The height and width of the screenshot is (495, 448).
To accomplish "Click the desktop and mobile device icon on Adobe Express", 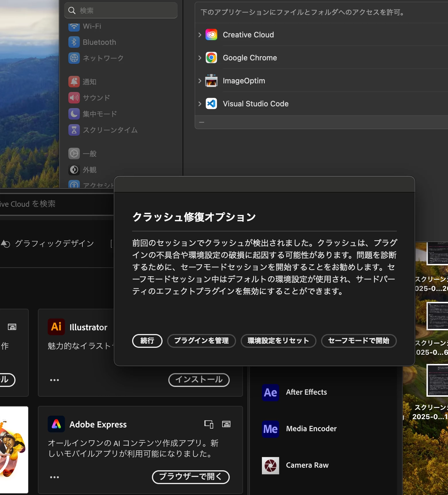I will coord(209,424).
